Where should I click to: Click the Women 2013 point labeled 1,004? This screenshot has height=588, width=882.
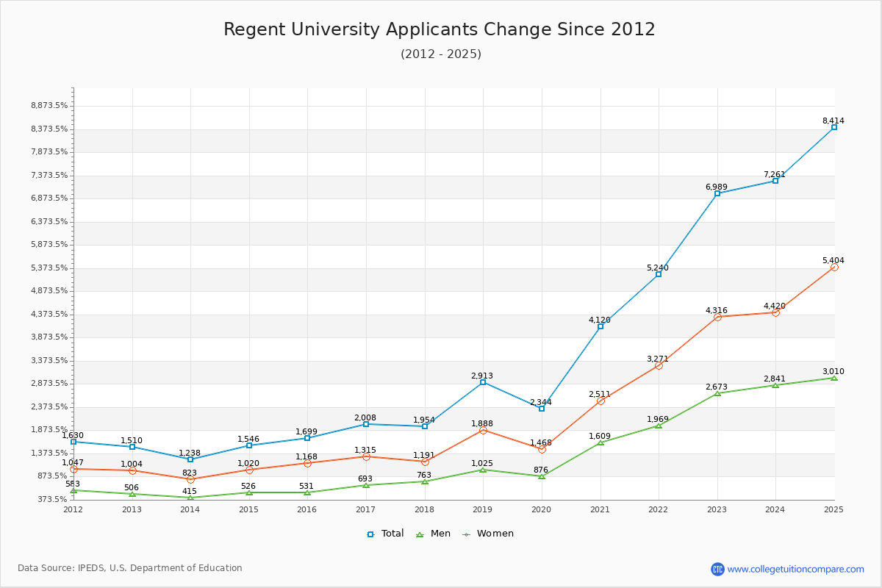pos(132,470)
